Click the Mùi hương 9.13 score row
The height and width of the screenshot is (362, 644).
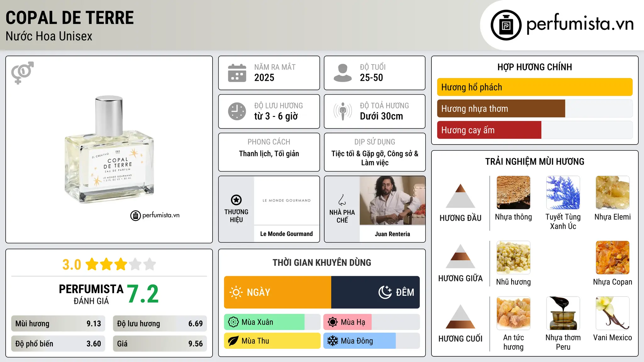pyautogui.click(x=58, y=324)
